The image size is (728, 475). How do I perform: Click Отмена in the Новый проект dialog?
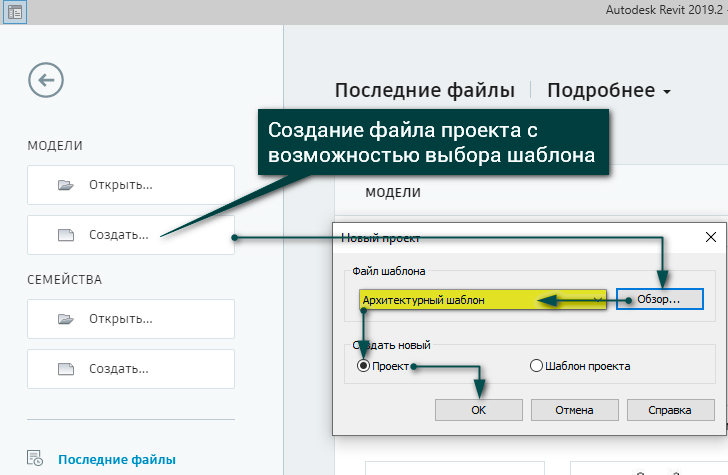574,410
